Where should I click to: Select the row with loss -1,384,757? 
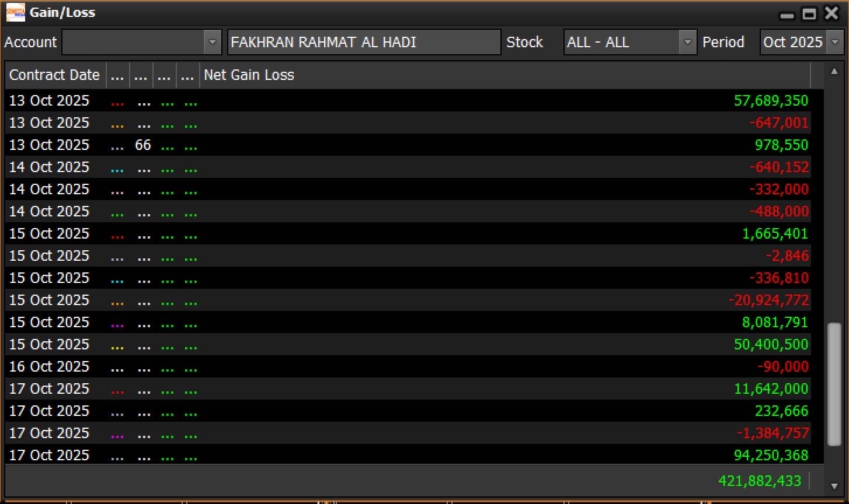tap(408, 433)
